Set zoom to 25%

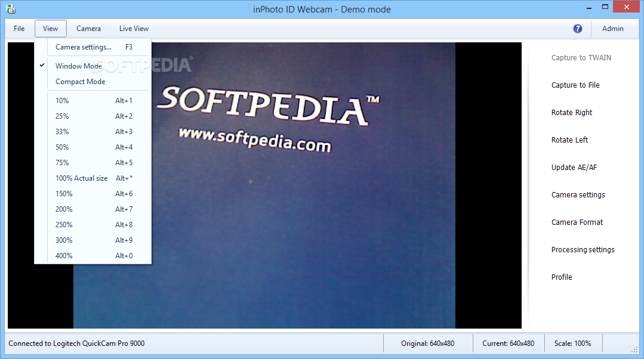93,116
